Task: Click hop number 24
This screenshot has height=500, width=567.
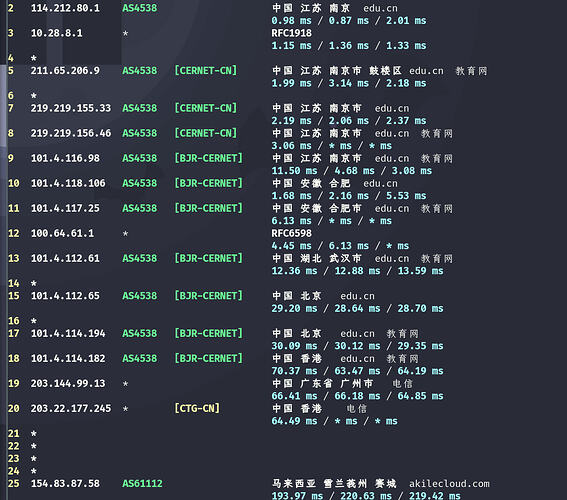Action: pyautogui.click(x=14, y=471)
